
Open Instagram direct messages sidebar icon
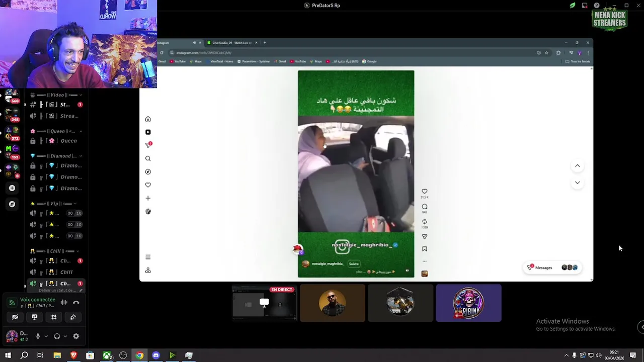coord(148,145)
